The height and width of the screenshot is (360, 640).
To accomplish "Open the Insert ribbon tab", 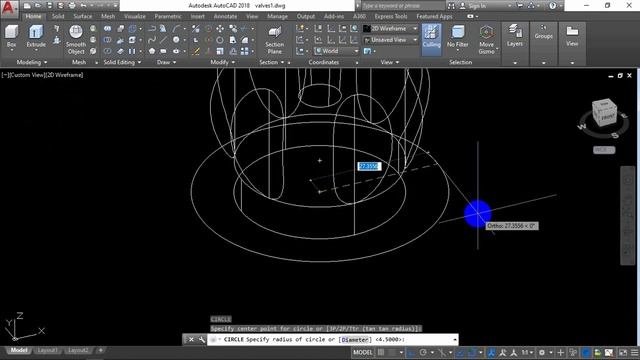I will tap(198, 16).
